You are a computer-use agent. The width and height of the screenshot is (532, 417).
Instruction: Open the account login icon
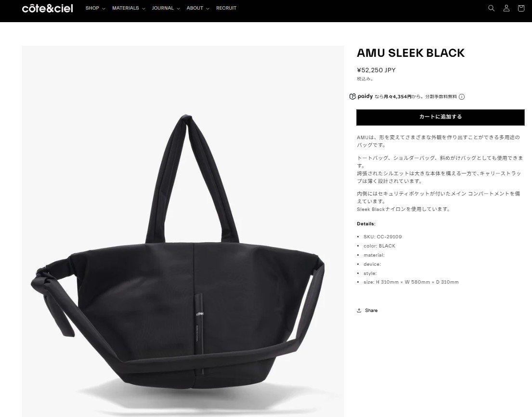(x=506, y=8)
